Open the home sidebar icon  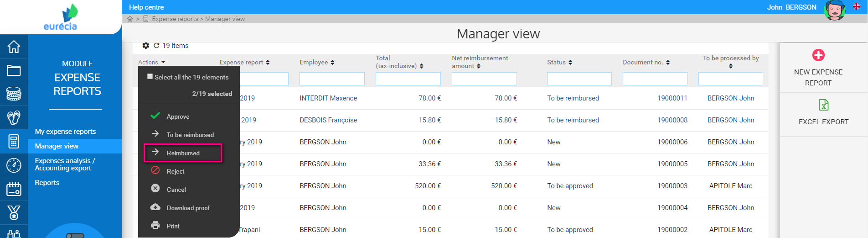coord(14,47)
